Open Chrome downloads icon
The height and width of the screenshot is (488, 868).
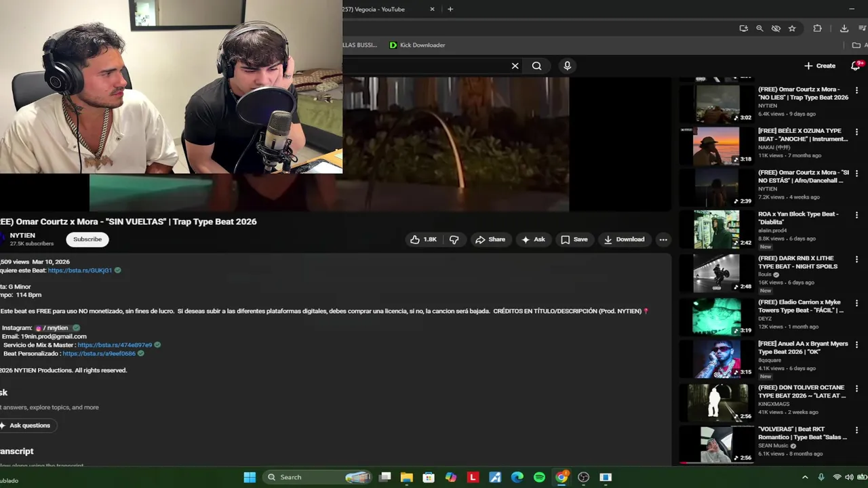(844, 28)
